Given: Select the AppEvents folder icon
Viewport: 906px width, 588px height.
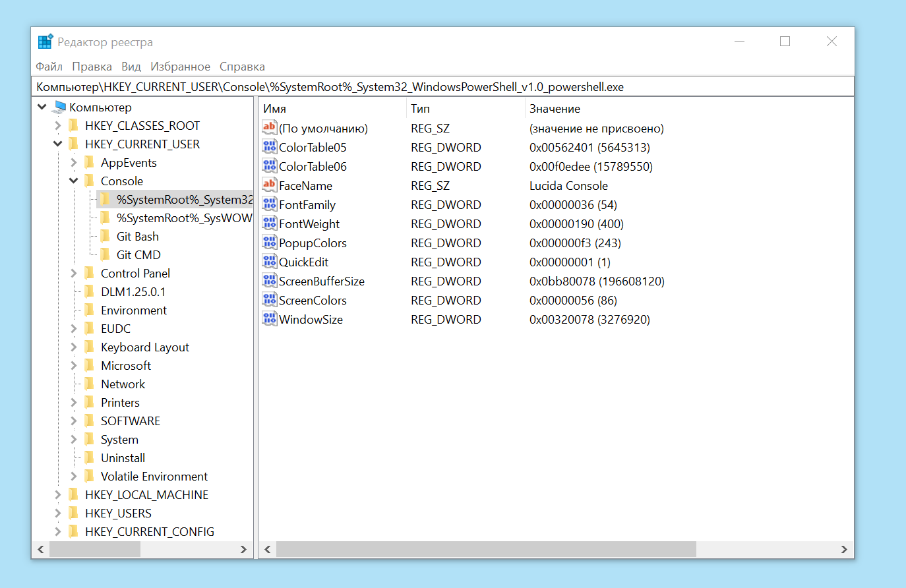Looking at the screenshot, I should (x=90, y=162).
